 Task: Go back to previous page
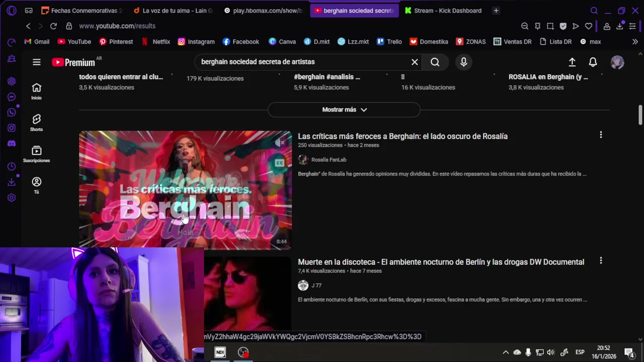tap(28, 26)
